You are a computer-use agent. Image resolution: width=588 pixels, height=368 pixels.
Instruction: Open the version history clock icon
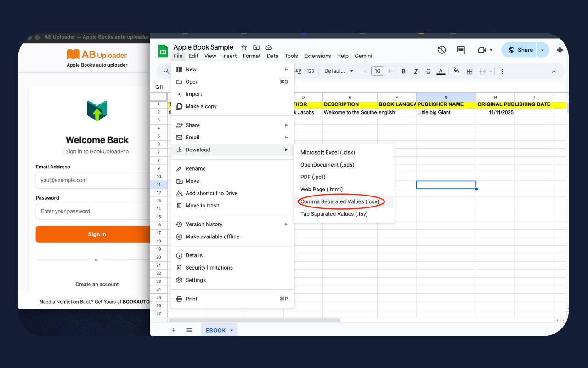pyautogui.click(x=442, y=50)
